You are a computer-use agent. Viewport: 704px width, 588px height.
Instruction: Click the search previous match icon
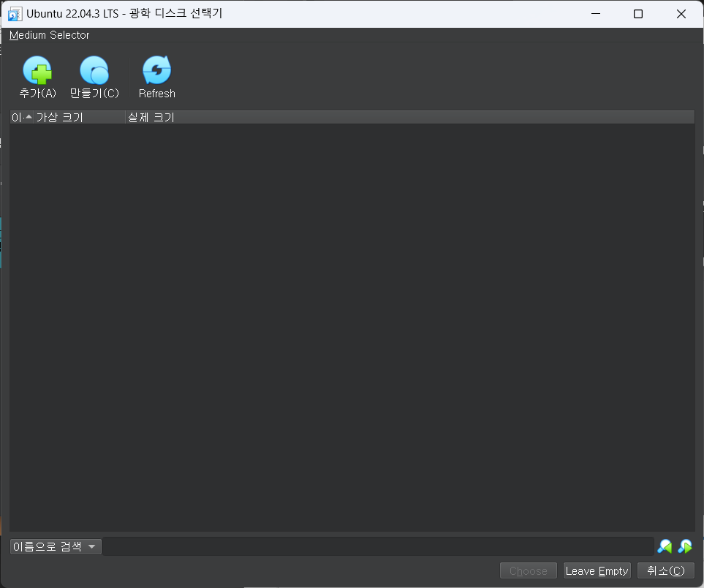tap(665, 546)
